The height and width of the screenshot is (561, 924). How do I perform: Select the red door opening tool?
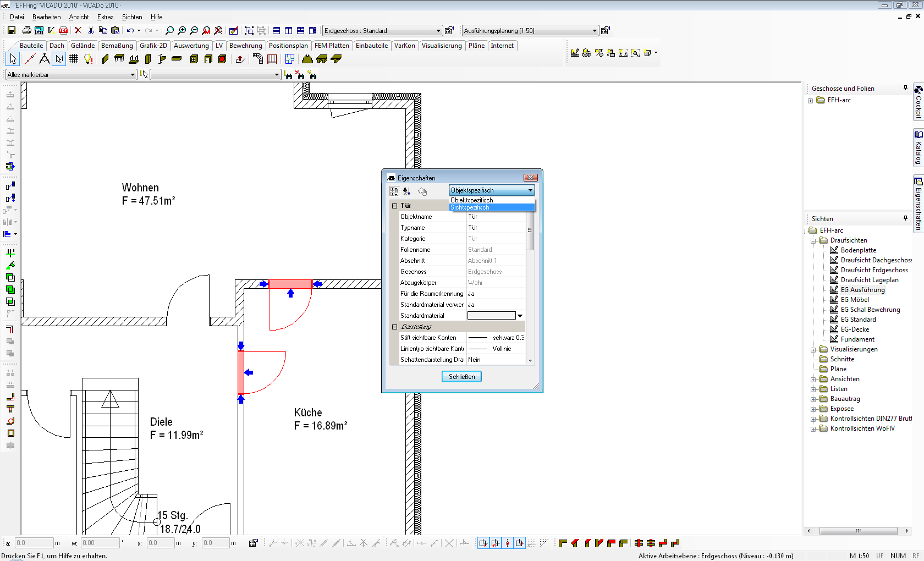(x=222, y=59)
